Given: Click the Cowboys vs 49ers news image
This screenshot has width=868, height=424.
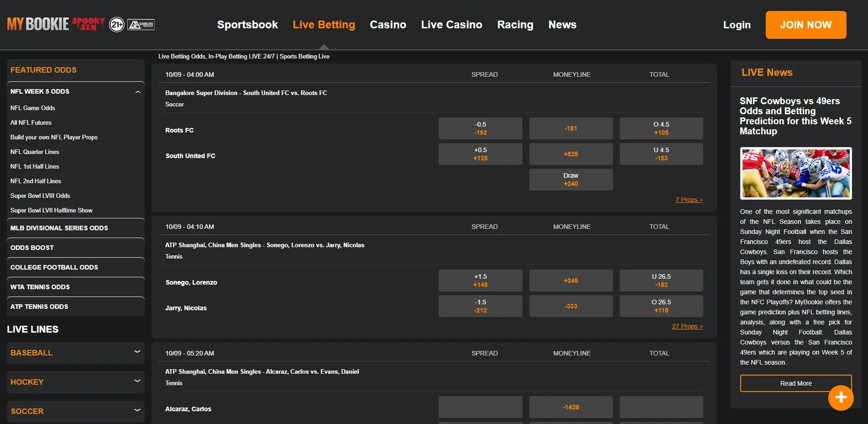Looking at the screenshot, I should click(795, 173).
